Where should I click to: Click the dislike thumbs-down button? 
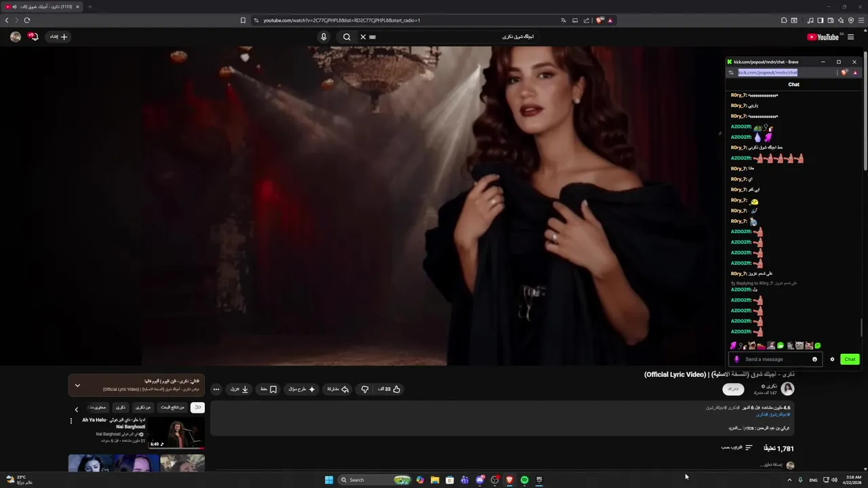[x=365, y=389]
